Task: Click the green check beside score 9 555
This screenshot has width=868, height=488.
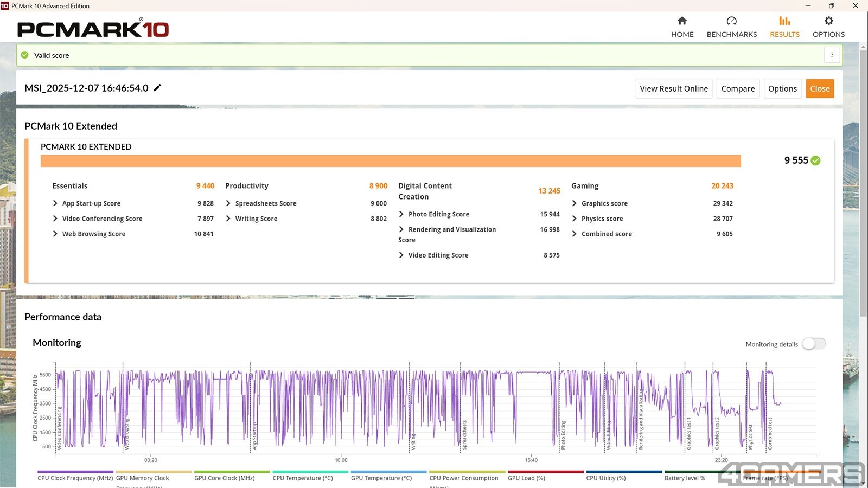Action: click(x=815, y=160)
